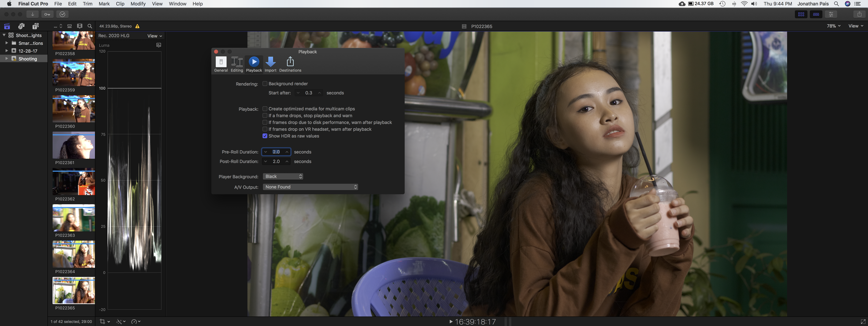The height and width of the screenshot is (326, 868).
Task: Click the import media arrow button
Action: [x=32, y=14]
